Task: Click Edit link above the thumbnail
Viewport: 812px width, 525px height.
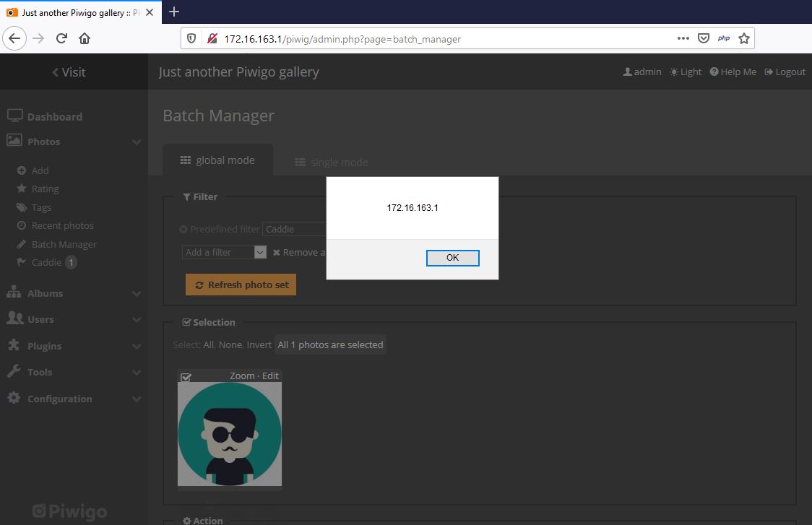Action: coord(270,376)
